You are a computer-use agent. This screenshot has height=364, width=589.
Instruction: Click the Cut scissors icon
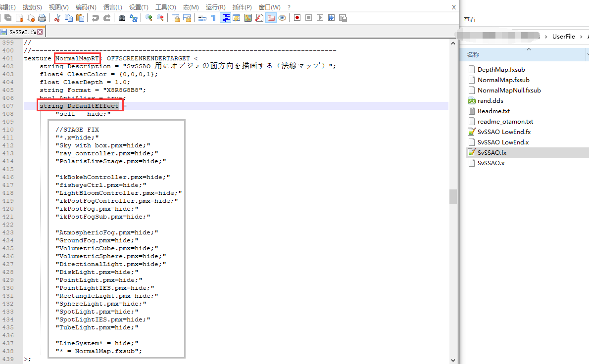(x=57, y=18)
